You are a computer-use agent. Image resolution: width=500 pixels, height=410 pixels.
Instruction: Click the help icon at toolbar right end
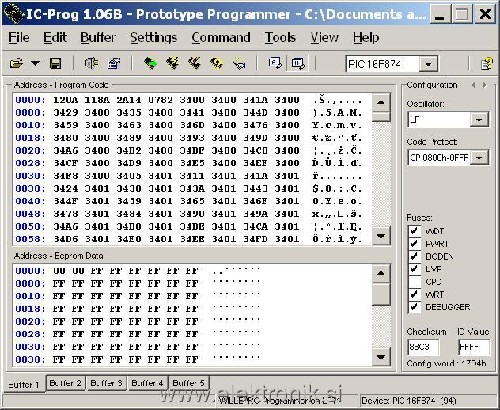(x=487, y=63)
